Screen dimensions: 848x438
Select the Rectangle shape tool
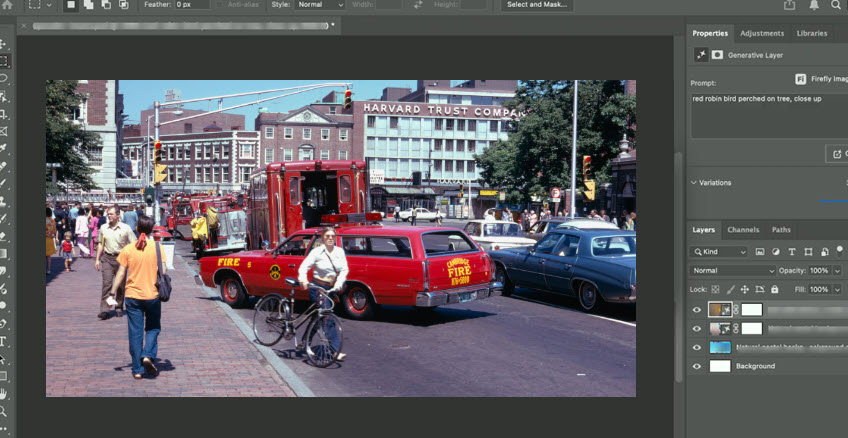[3, 376]
